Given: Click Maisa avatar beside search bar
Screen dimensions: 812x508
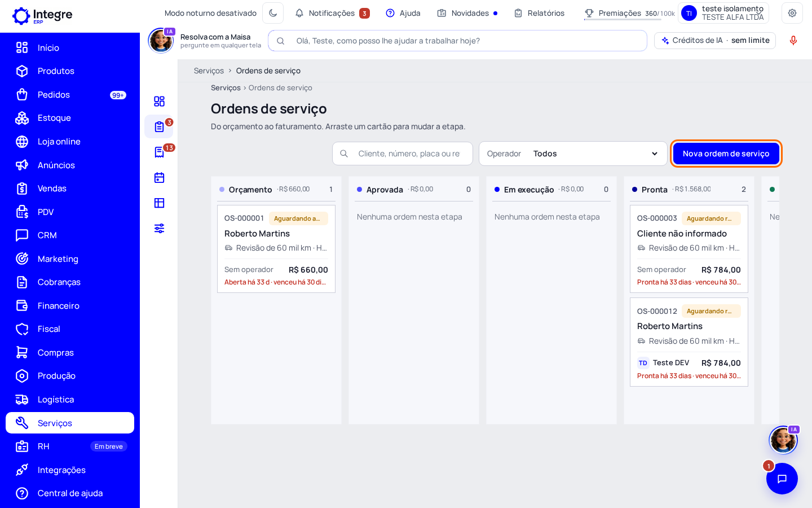Looking at the screenshot, I should point(161,41).
